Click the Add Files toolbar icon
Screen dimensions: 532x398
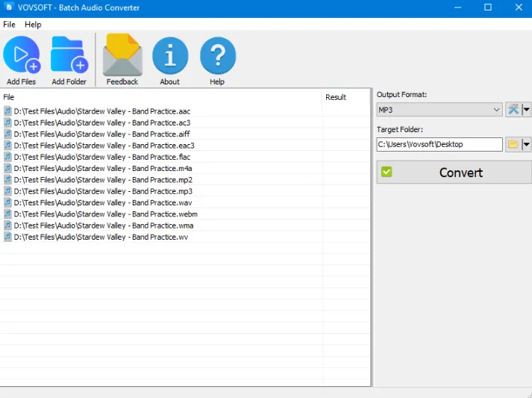click(22, 55)
